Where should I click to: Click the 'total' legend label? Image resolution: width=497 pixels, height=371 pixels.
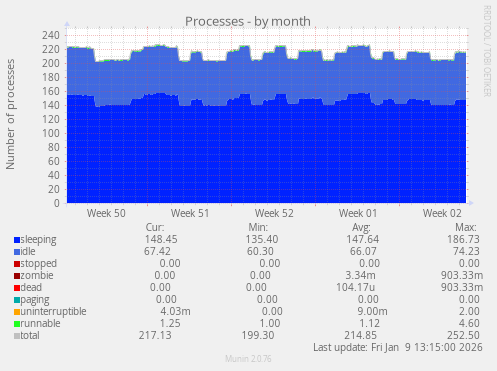click(30, 335)
